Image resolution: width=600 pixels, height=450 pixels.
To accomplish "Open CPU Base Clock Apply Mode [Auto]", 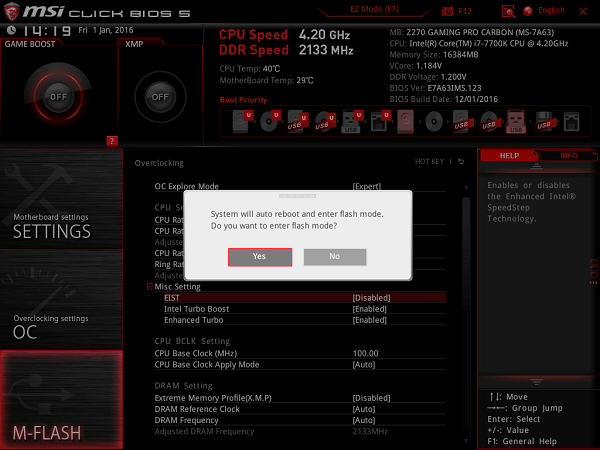I will (x=364, y=365).
